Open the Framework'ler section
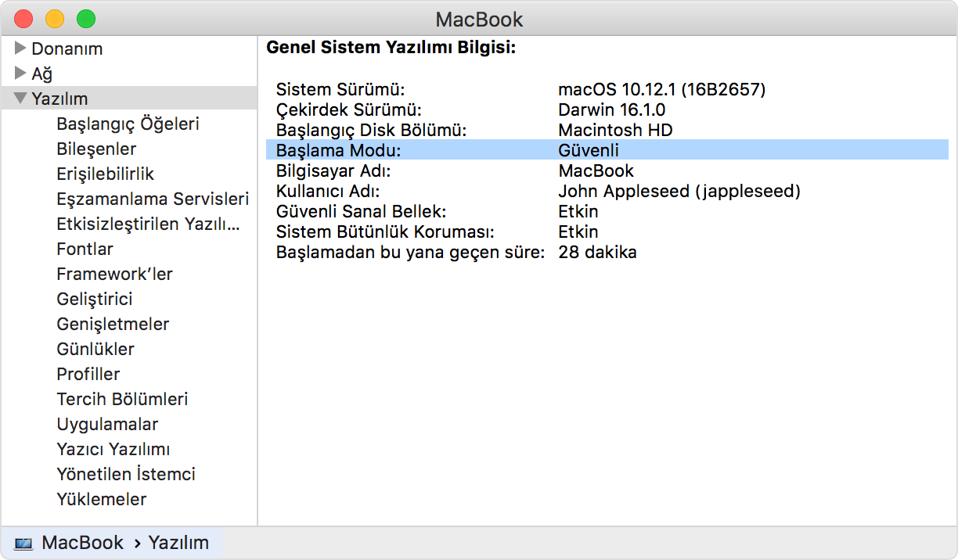Screen dimensions: 958x560 (113, 274)
